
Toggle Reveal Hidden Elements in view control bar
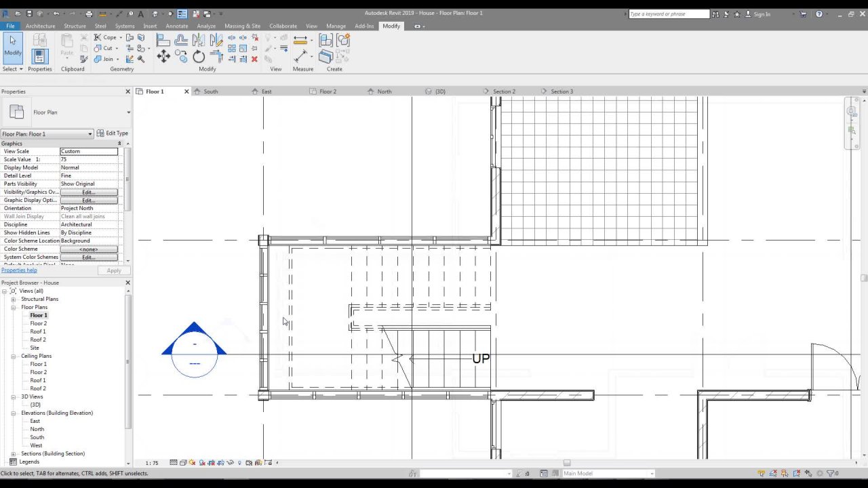(239, 462)
